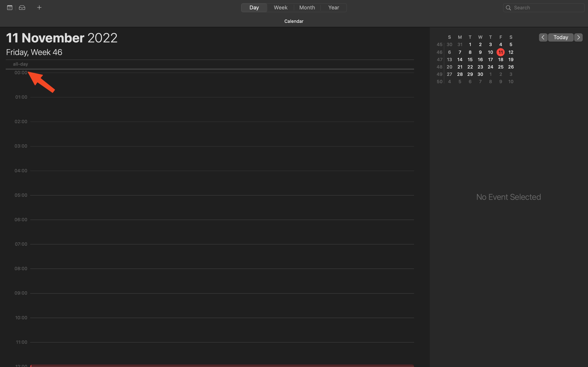Viewport: 588px width, 367px height.
Task: Navigate to previous month
Action: pyautogui.click(x=543, y=37)
